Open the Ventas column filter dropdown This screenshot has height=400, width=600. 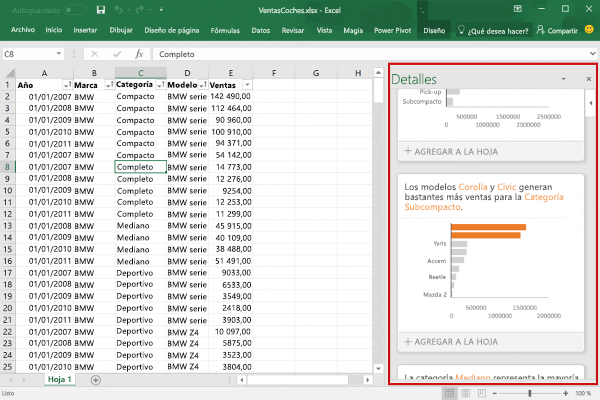248,85
